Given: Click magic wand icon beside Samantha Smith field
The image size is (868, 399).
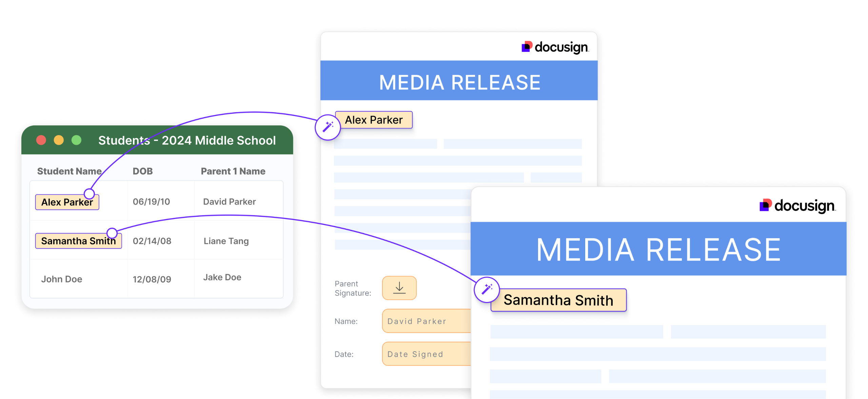Looking at the screenshot, I should (x=487, y=289).
